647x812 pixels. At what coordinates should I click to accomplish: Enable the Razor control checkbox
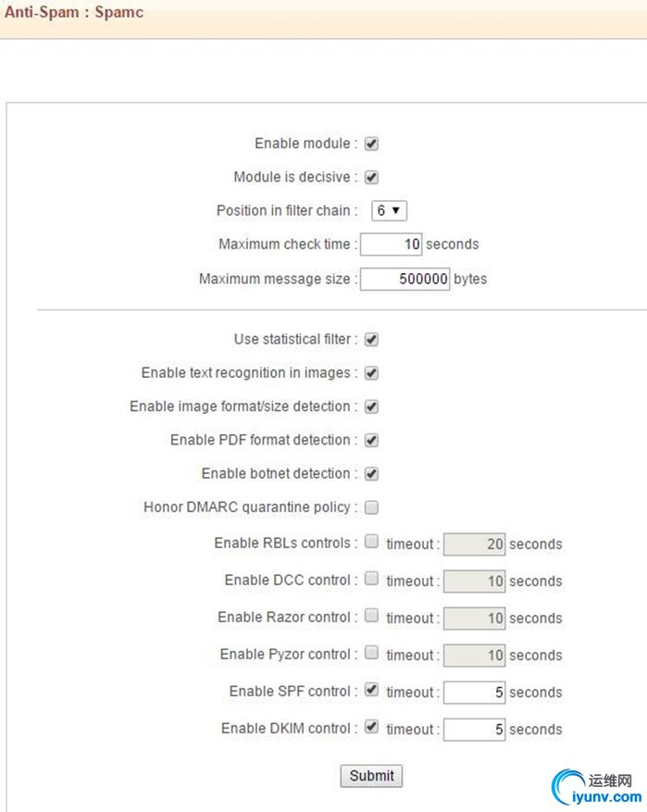pyautogui.click(x=371, y=615)
